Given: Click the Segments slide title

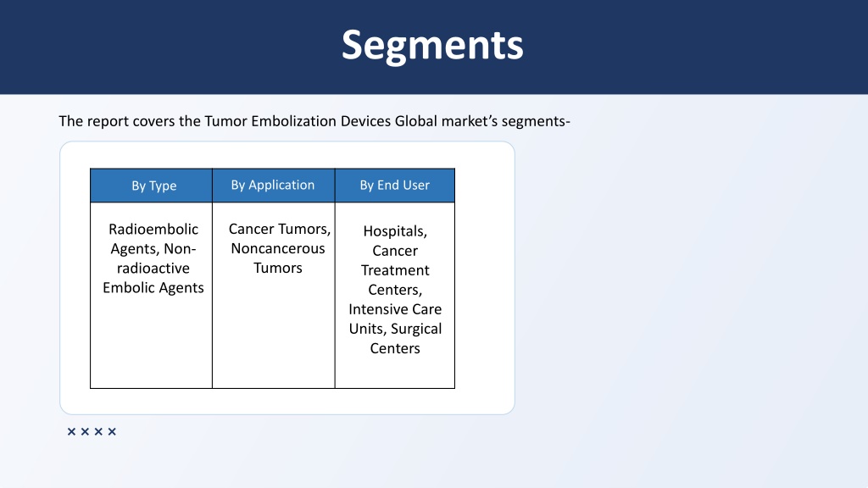Looking at the screenshot, I should click(432, 46).
